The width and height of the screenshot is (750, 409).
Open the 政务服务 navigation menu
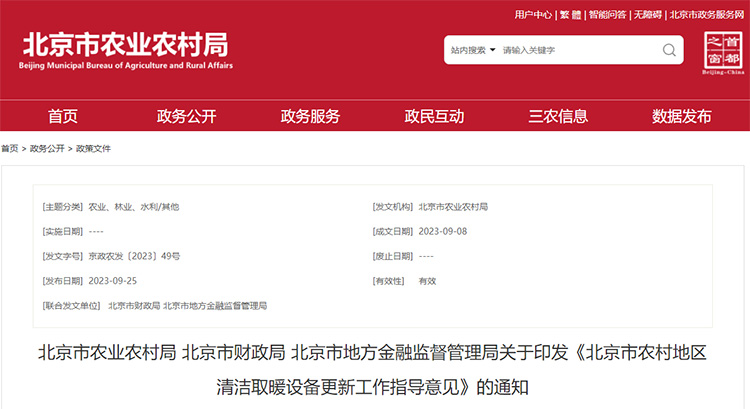pyautogui.click(x=311, y=116)
